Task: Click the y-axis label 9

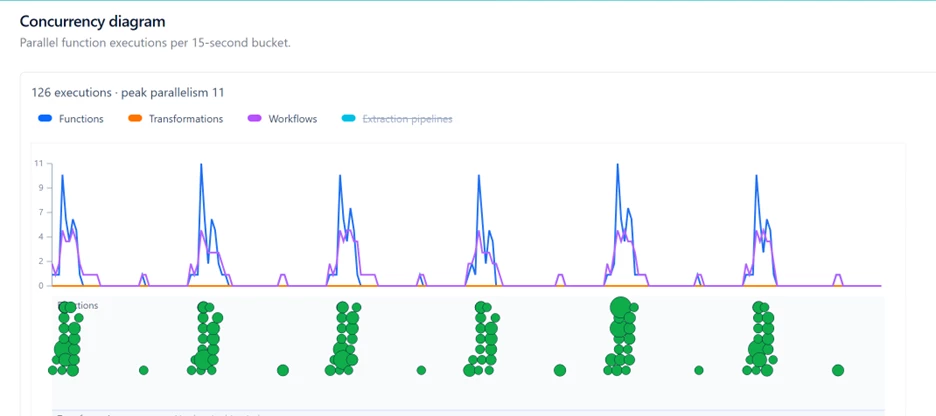Action: click(41, 187)
